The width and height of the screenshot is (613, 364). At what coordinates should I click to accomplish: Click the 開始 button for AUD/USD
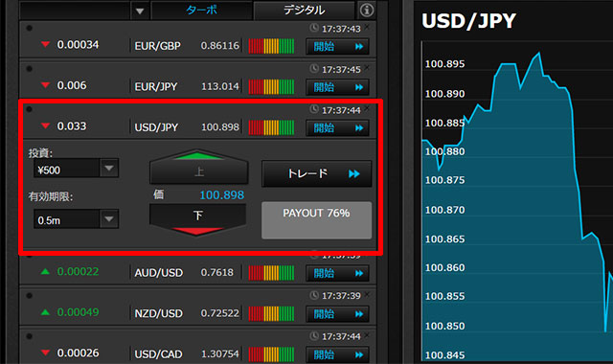(337, 273)
